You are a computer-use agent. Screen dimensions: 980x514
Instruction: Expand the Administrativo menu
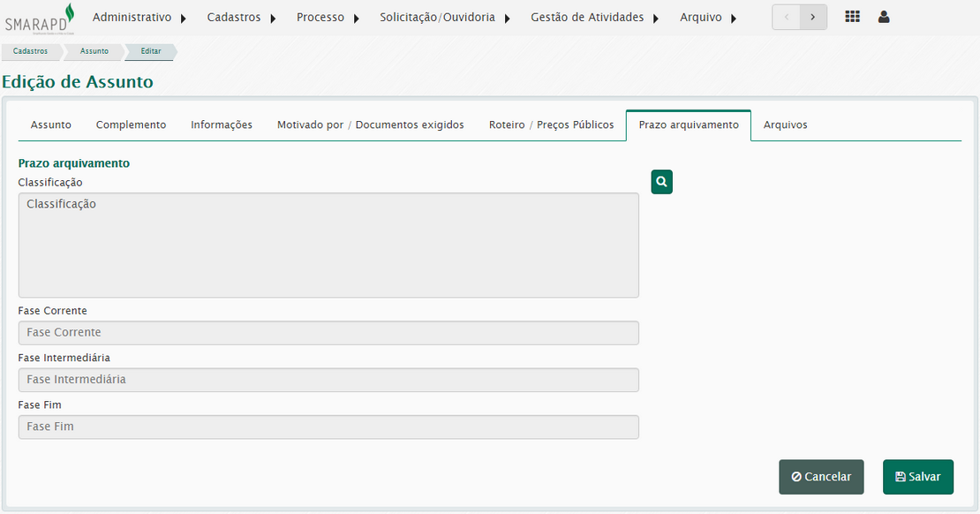pyautogui.click(x=139, y=18)
